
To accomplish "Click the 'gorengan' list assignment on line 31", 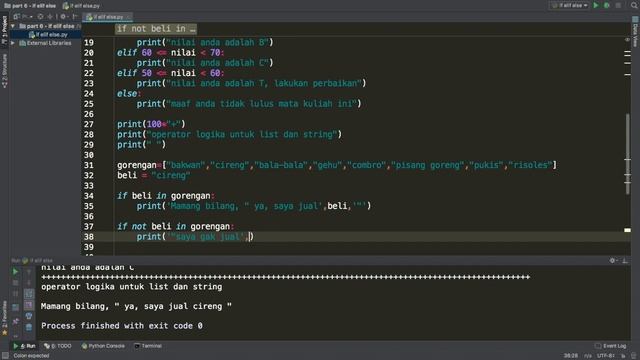I will click(337, 165).
